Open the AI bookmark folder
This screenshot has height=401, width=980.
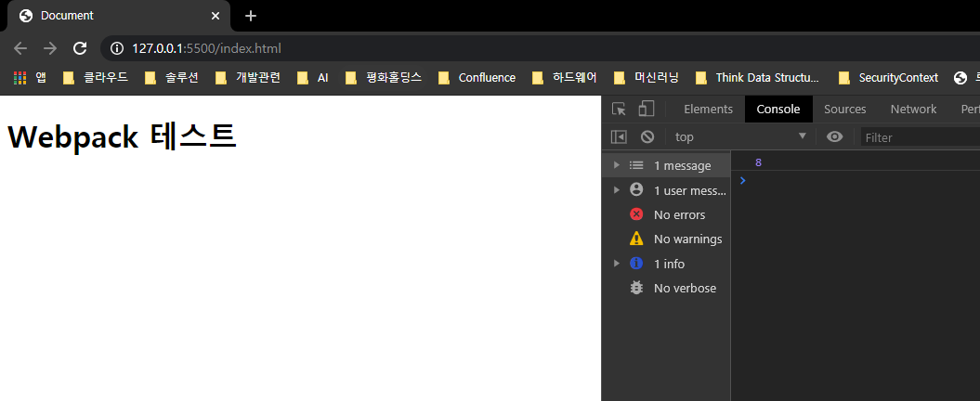[x=312, y=77]
